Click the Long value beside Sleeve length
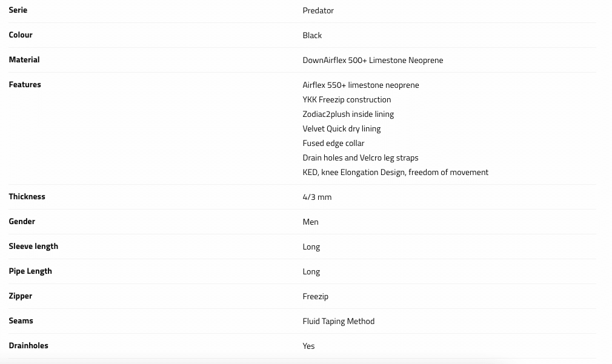Screen dimensions: 612x364 click(x=311, y=247)
